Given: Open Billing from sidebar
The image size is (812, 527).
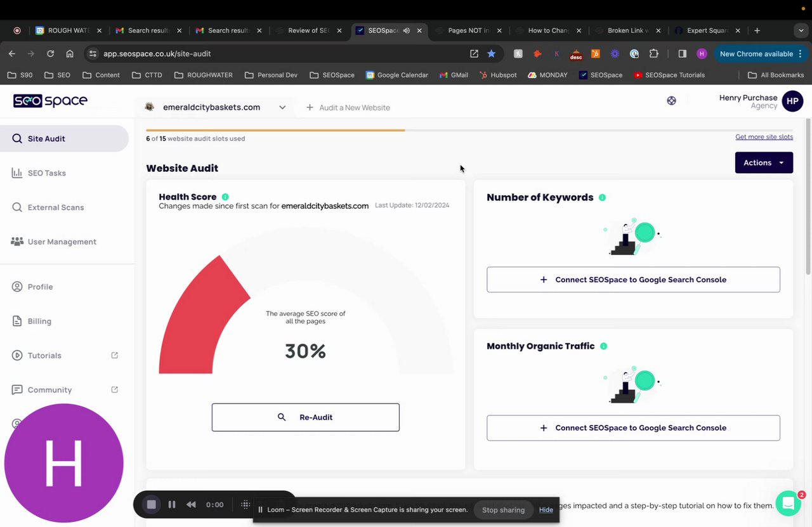Looking at the screenshot, I should [32, 321].
